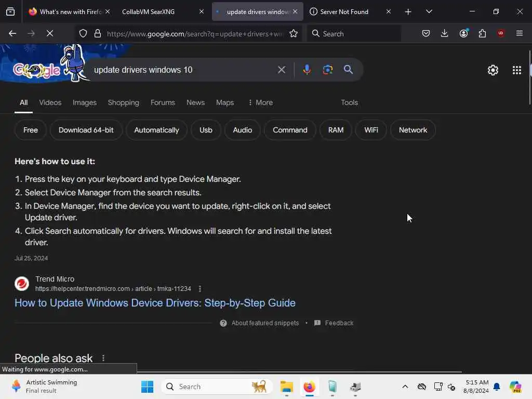The height and width of the screenshot is (399, 532).
Task: Switch to What's new with Firefox tab
Action: point(65,12)
